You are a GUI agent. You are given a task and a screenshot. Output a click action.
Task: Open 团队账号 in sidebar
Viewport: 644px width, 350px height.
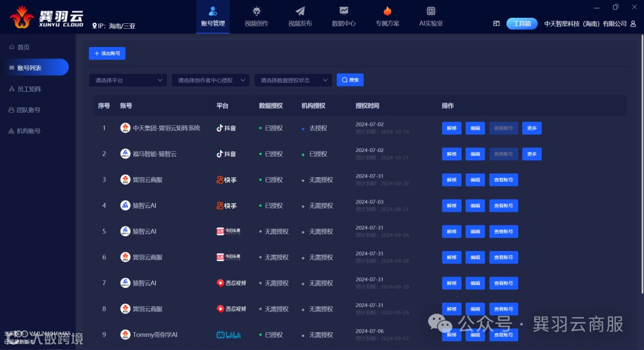coord(24,110)
